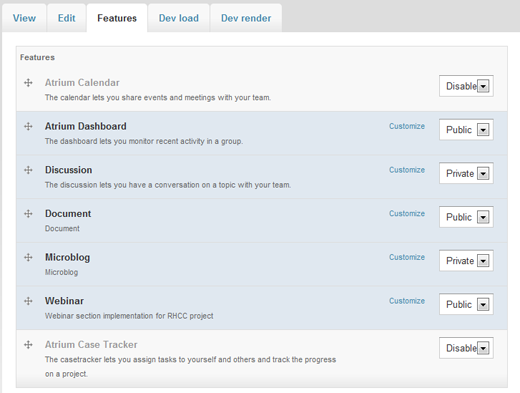This screenshot has width=520, height=393.
Task: Grab the drag handle for Atrium Dashboard
Action: [x=28, y=126]
